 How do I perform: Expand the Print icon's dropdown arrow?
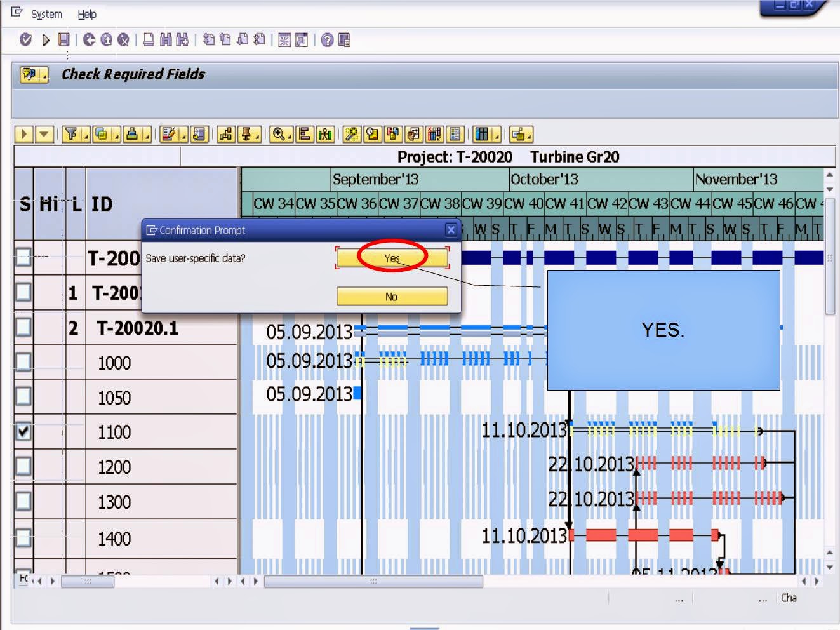[147, 137]
